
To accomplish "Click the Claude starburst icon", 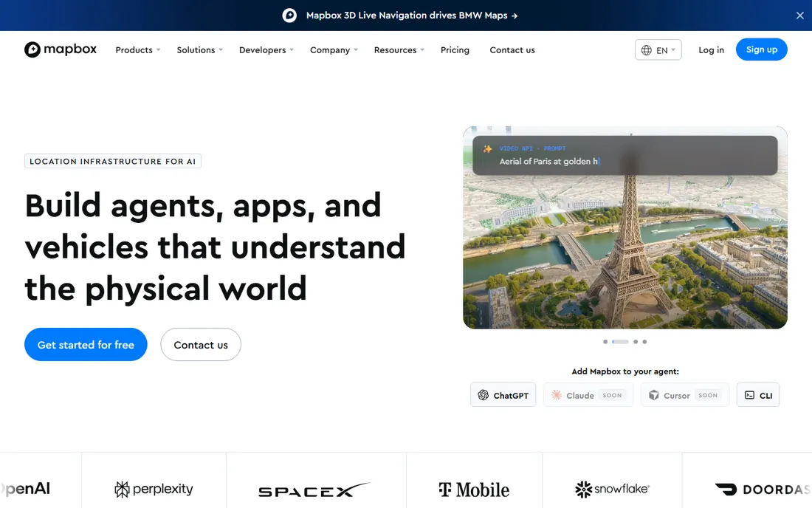I will (x=557, y=395).
